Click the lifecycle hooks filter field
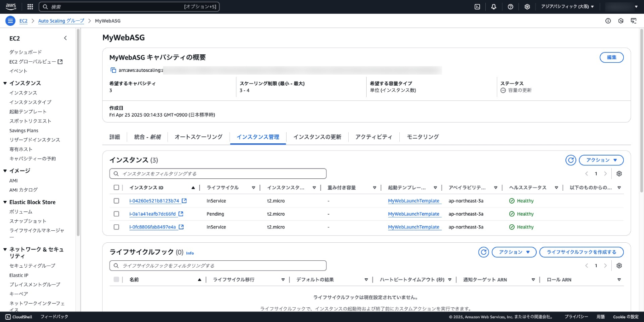This screenshot has height=322, width=644. tap(218, 266)
